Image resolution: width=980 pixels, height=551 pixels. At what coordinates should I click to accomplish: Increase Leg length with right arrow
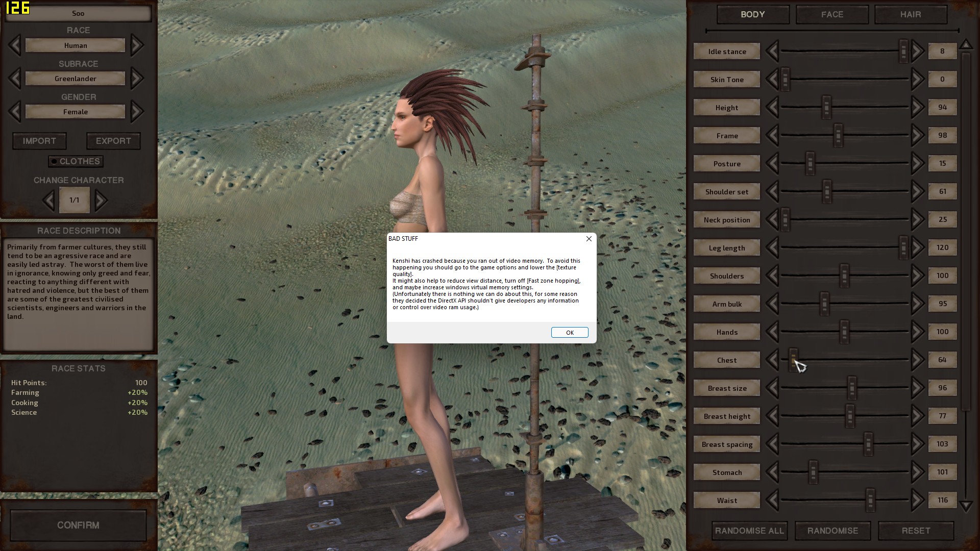[x=918, y=247]
